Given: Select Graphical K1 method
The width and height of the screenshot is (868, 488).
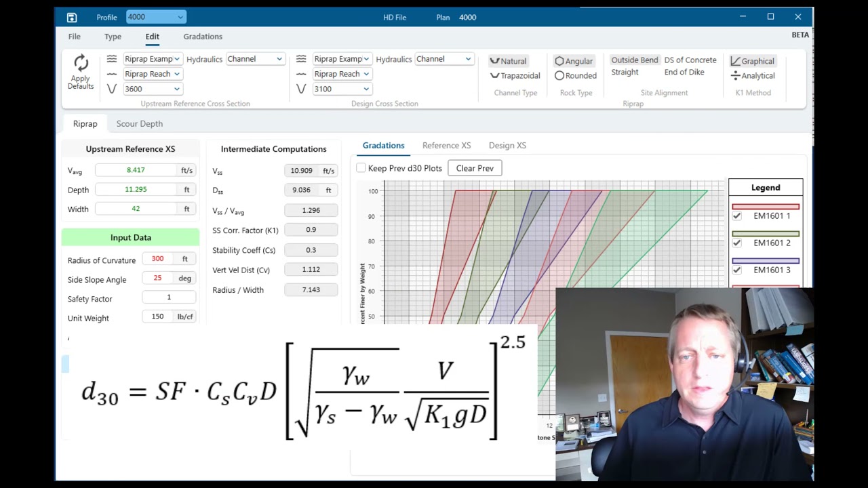Looking at the screenshot, I should (x=753, y=61).
